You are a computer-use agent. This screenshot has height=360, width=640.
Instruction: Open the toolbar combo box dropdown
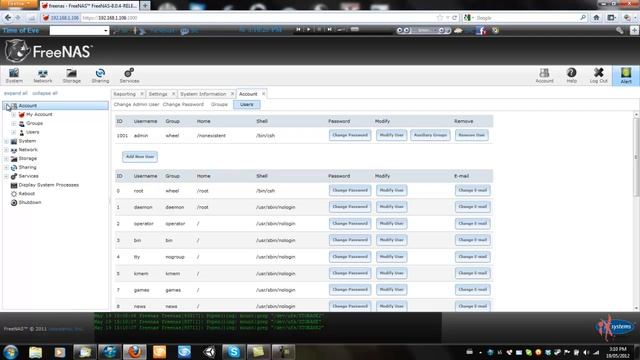105,31
